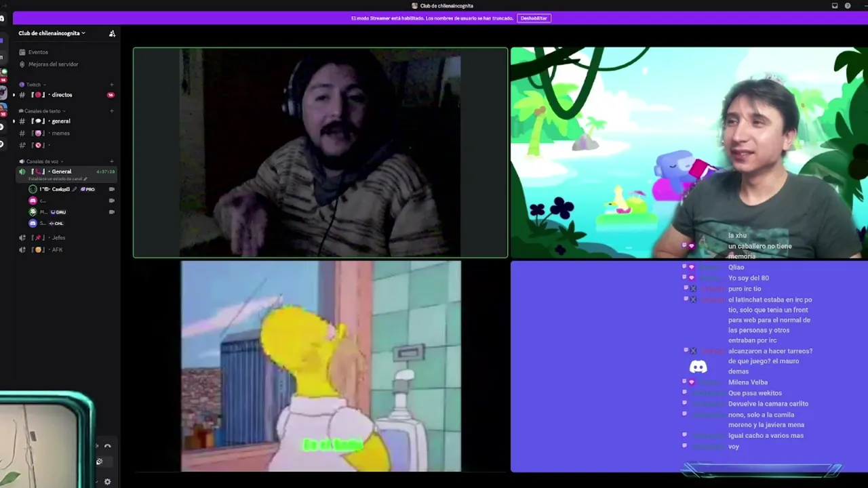Add a channel to the Twitch category

click(111, 85)
